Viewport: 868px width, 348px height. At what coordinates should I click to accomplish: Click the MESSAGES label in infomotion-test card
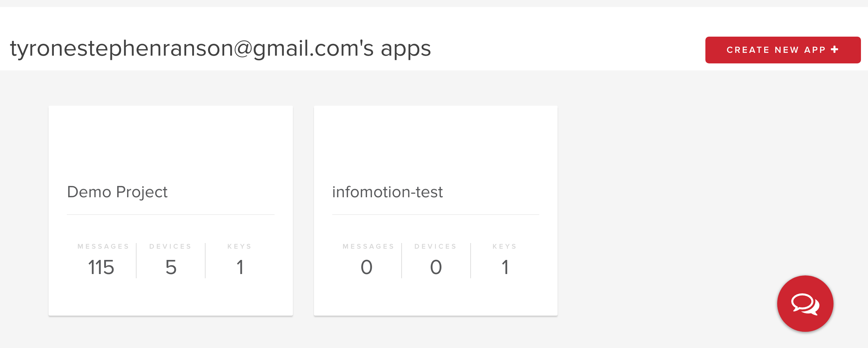coord(369,247)
